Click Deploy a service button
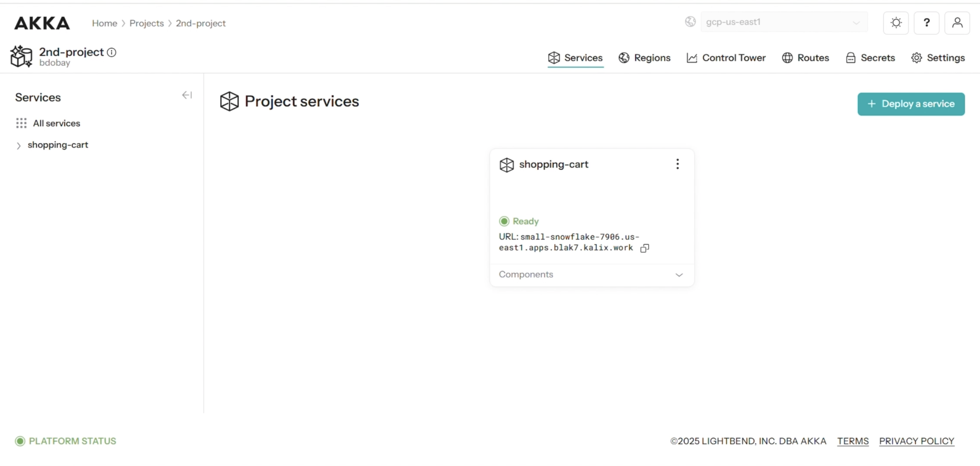Image resolution: width=980 pixels, height=466 pixels. 911,104
